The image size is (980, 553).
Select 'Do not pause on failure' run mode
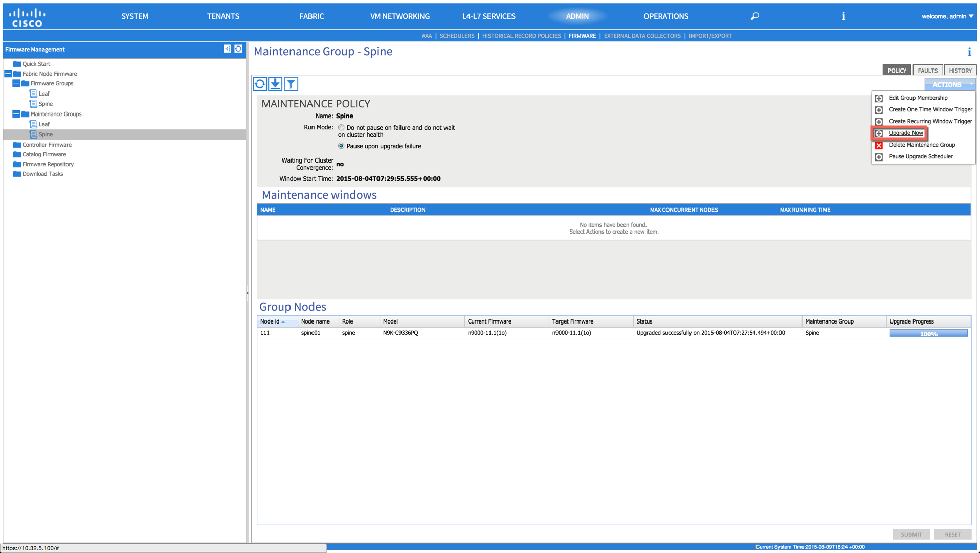click(341, 128)
